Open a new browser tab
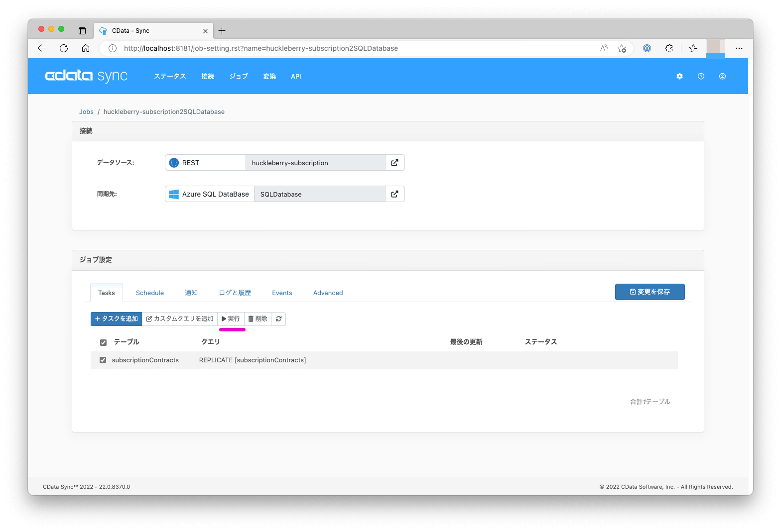 pos(222,31)
